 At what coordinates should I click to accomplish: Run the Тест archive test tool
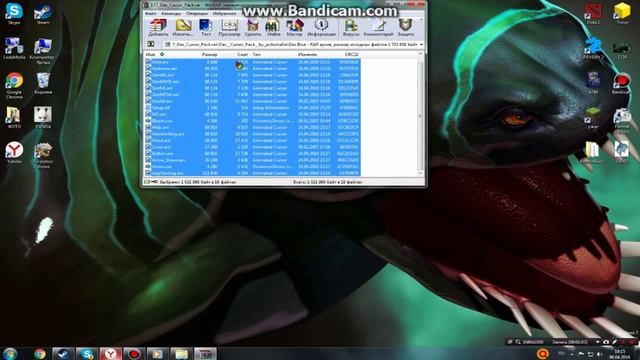pyautogui.click(x=206, y=28)
